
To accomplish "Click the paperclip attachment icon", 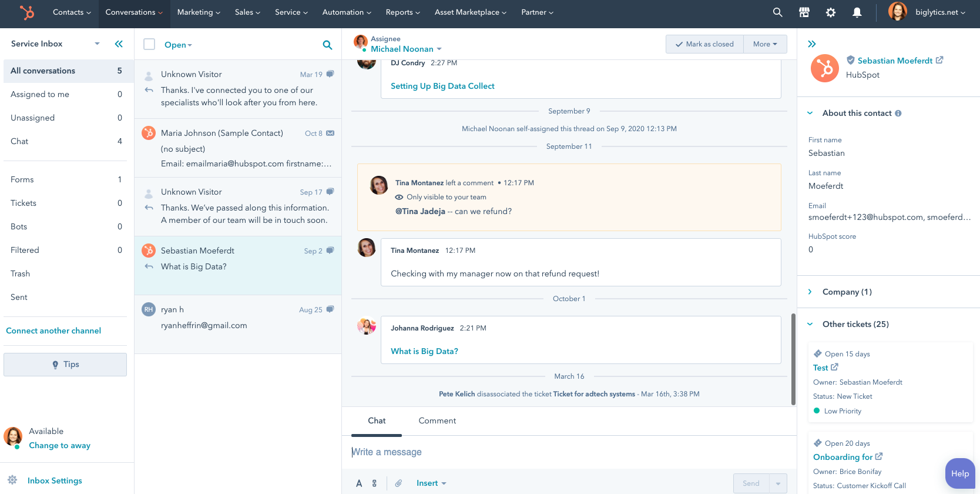I will (398, 483).
